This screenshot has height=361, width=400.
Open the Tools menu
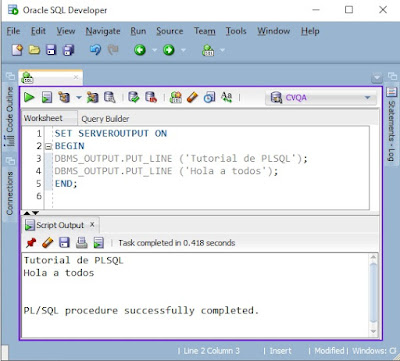[236, 31]
